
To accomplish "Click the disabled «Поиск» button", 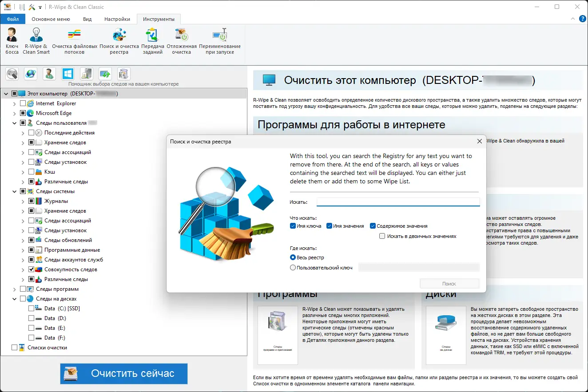I will tap(449, 283).
